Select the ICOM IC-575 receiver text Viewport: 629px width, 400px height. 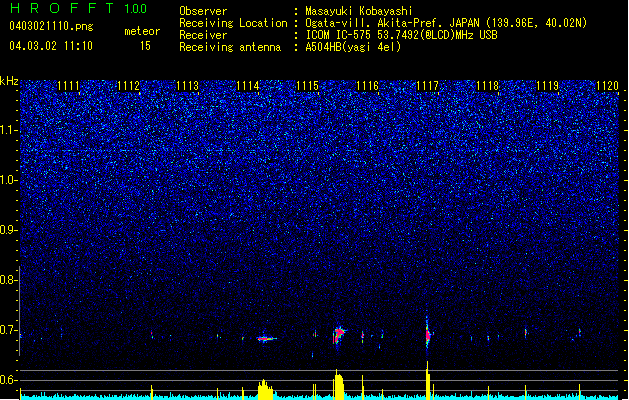(401, 35)
